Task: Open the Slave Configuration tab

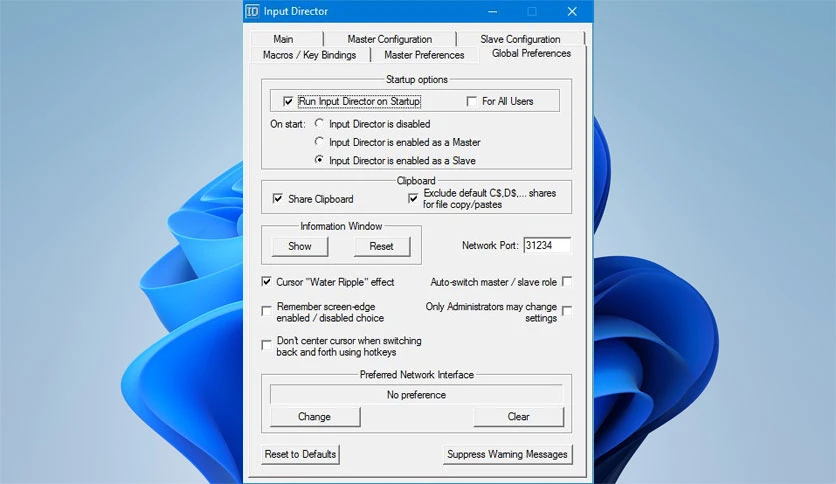Action: 520,39
